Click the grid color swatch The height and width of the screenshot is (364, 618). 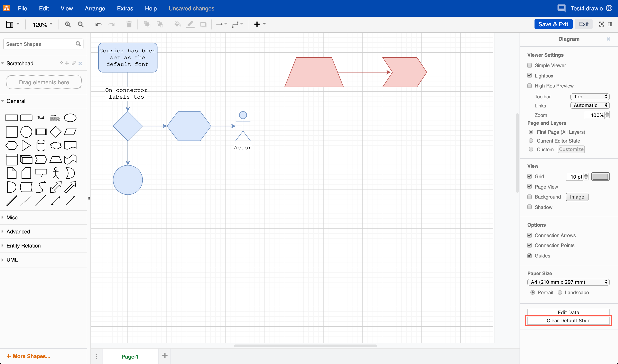click(600, 177)
